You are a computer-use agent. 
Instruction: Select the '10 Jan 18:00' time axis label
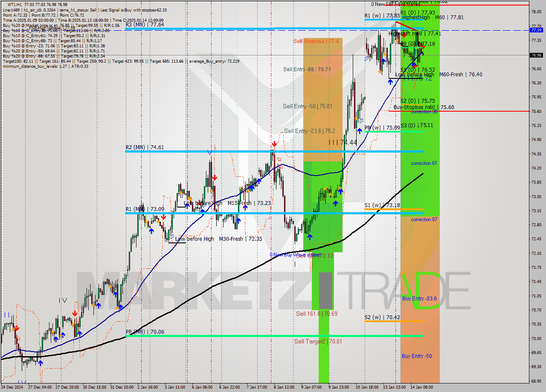tap(366, 387)
